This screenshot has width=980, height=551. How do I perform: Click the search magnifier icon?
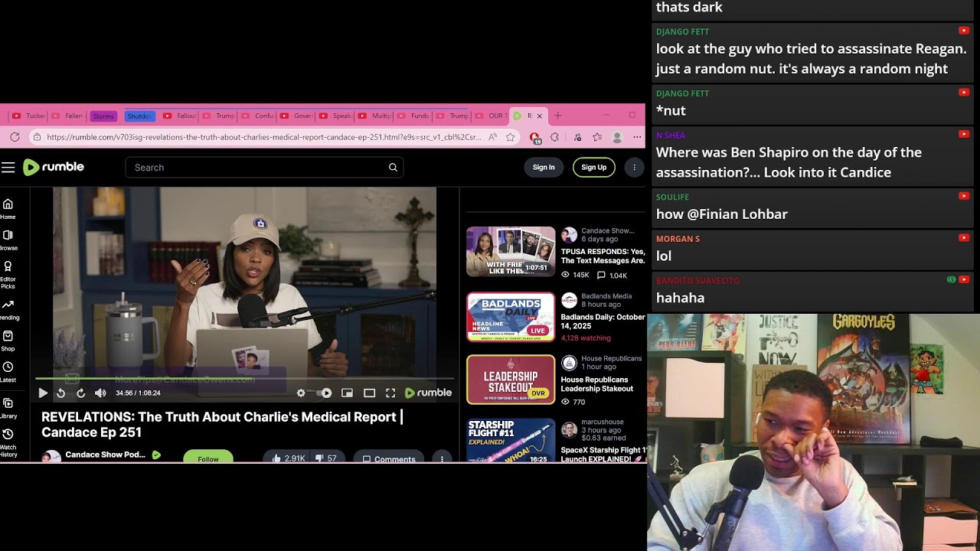point(393,168)
